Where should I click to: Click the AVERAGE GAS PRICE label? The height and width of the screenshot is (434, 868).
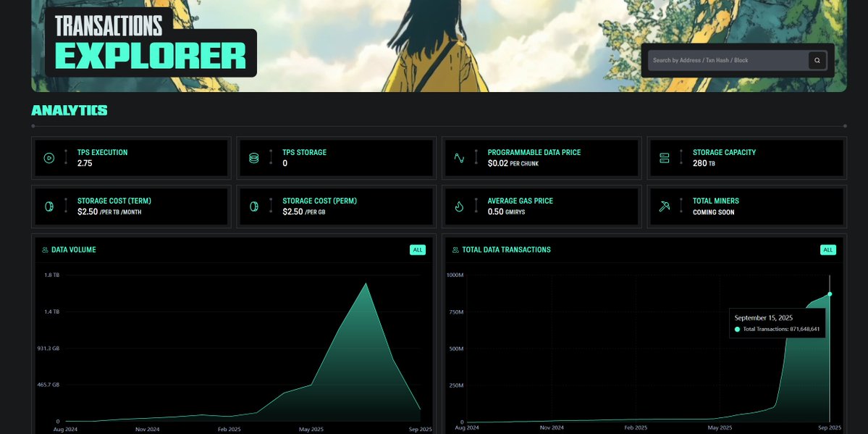(521, 201)
